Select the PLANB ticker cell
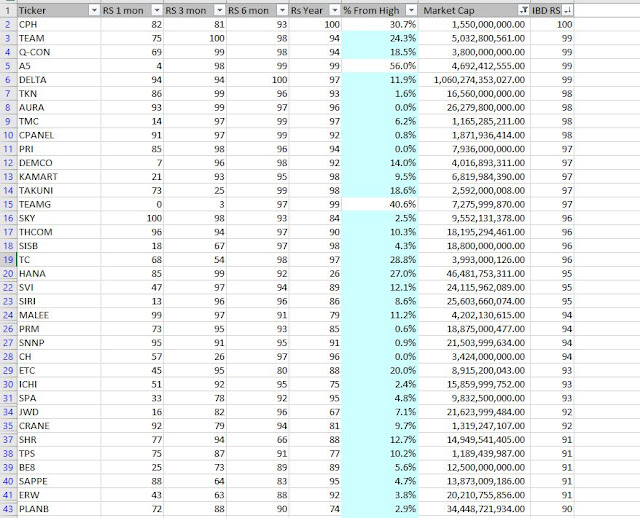Image resolution: width=640 pixels, height=518 pixels. tap(59, 509)
